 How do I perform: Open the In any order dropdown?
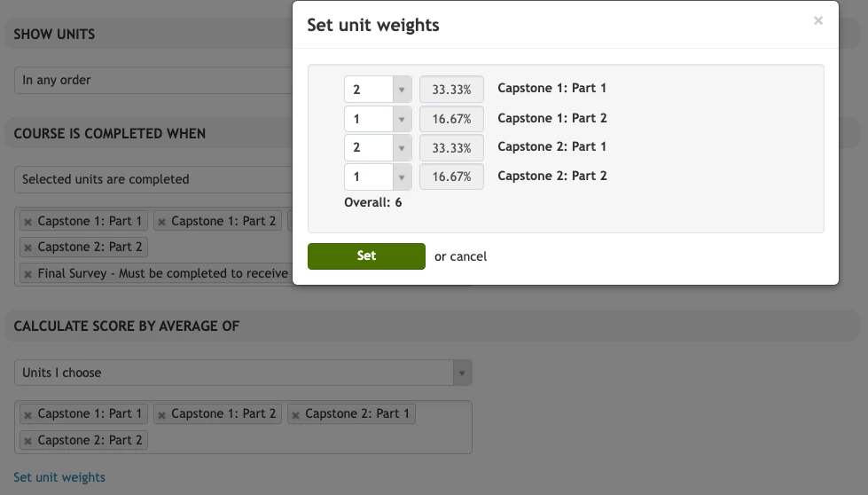[152, 80]
